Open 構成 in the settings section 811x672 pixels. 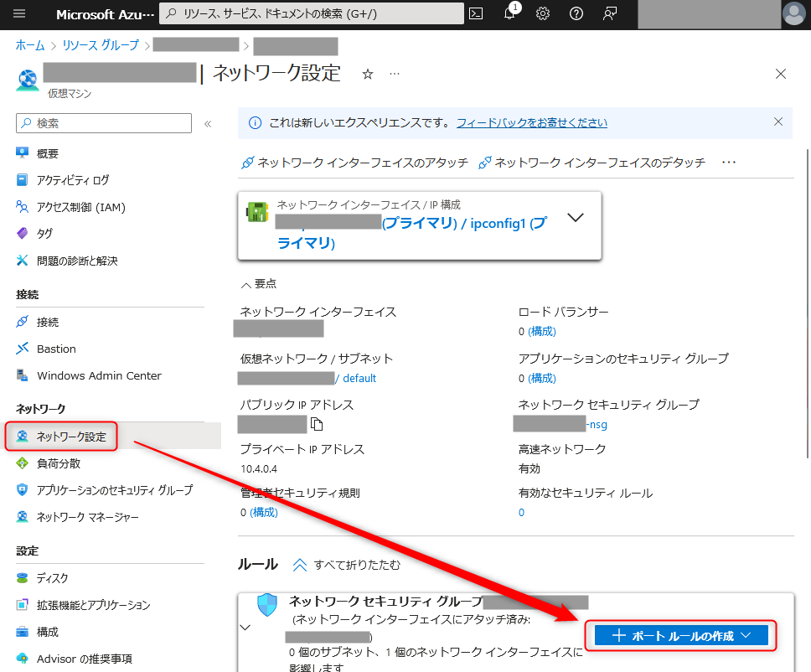pos(37,632)
